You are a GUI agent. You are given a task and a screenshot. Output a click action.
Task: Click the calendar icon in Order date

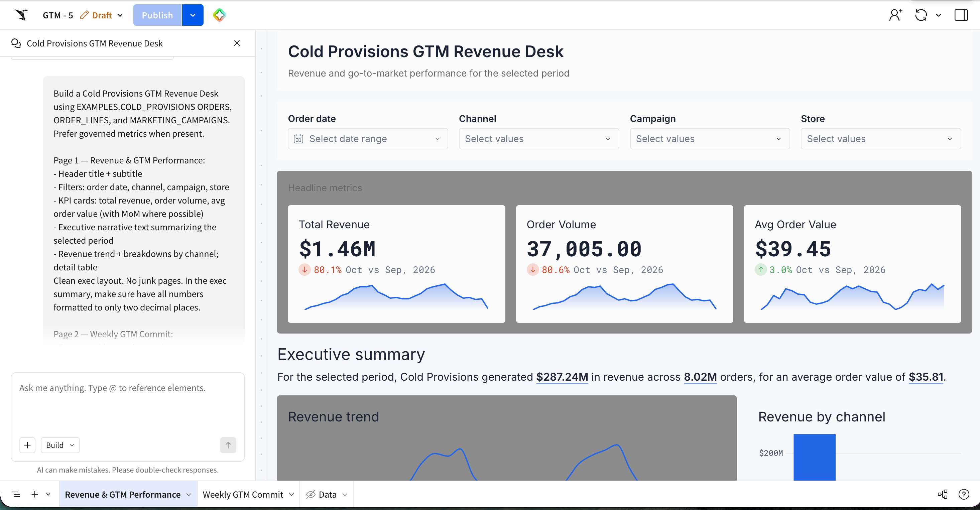click(298, 139)
